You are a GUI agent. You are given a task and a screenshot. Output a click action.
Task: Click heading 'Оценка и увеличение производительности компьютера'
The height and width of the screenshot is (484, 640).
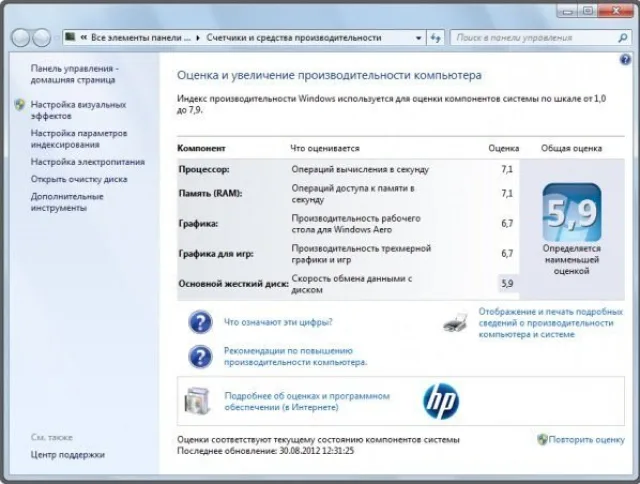[329, 75]
